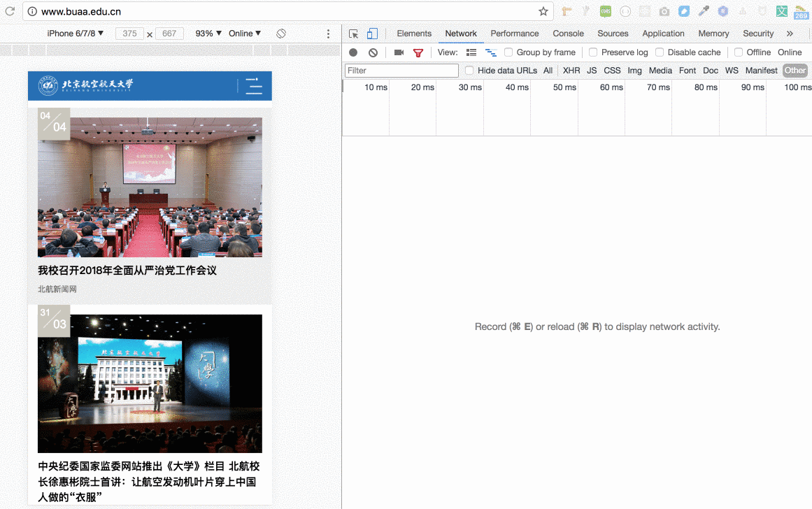Viewport: 812px width, 509px height.
Task: Open the 93% zoom dropdown
Action: click(208, 34)
